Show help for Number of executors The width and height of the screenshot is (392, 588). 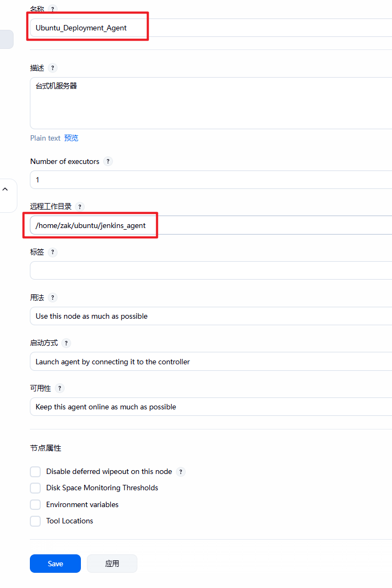click(108, 161)
